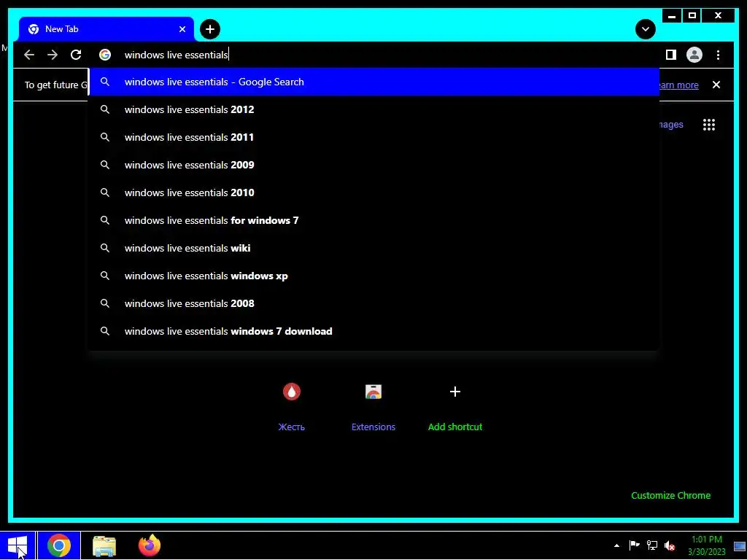The height and width of the screenshot is (560, 747).
Task: Reload the page
Action: [x=76, y=55]
